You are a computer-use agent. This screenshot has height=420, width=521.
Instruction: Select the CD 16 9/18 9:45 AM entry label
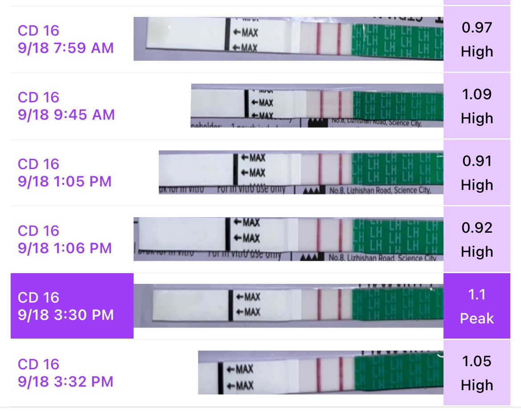(x=66, y=106)
